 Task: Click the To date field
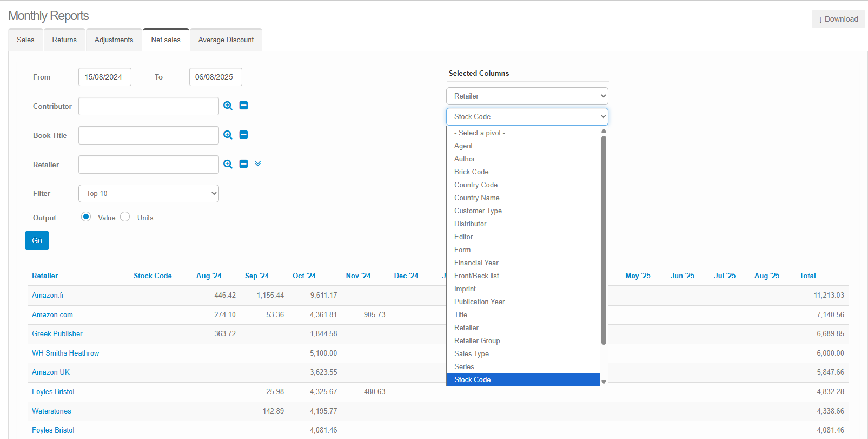[216, 77]
